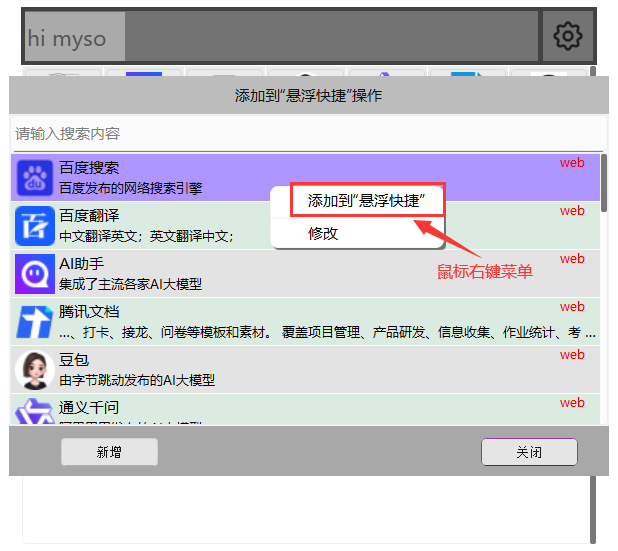Click the Baidu Translate icon
This screenshot has height=551, width=618.
tap(35, 225)
